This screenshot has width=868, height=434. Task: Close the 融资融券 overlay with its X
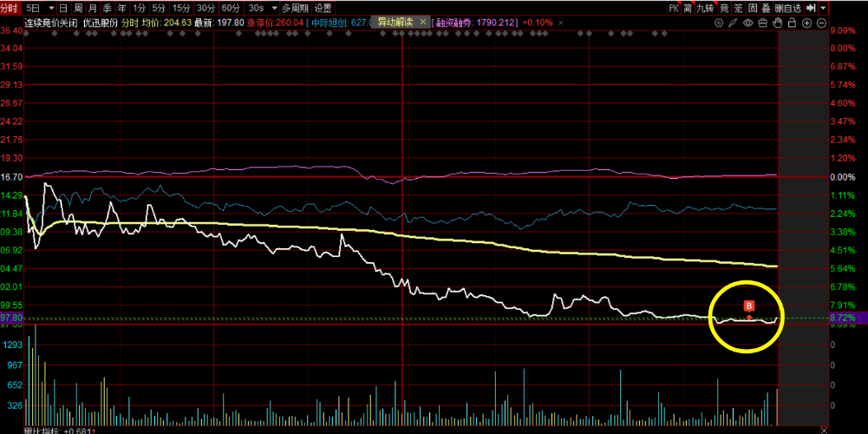[561, 23]
